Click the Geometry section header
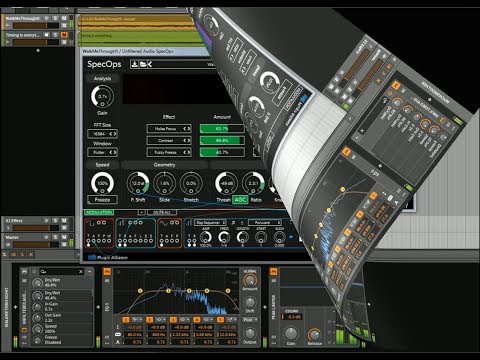The height and width of the screenshot is (360, 480). 164,165
